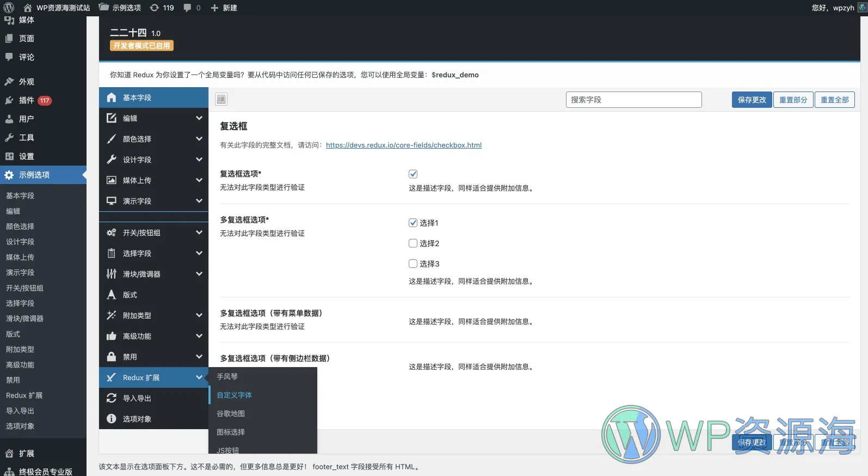Click the info icon of 选项对象
Viewport: 868px width, 476px height.
pos(112,419)
